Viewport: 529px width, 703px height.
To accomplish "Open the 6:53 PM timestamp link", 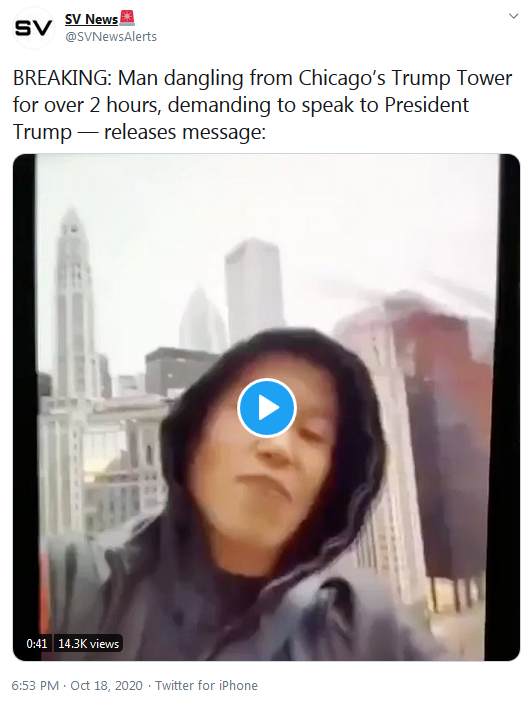I will point(35,686).
